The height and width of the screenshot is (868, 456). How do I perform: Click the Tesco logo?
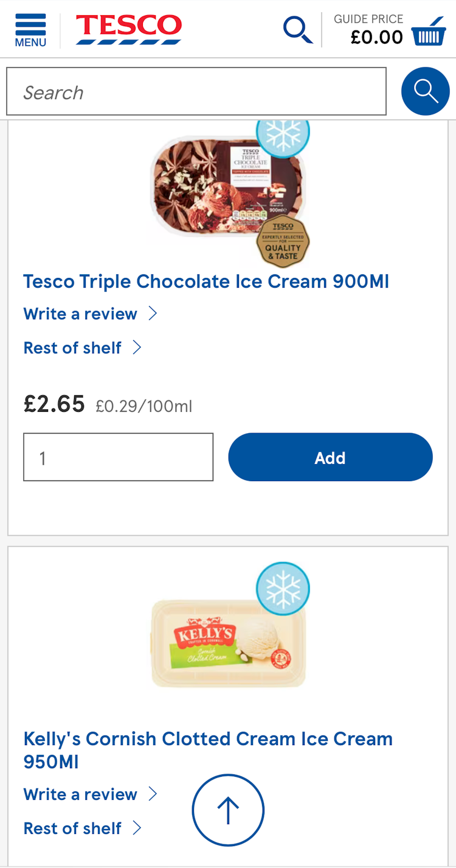click(128, 29)
